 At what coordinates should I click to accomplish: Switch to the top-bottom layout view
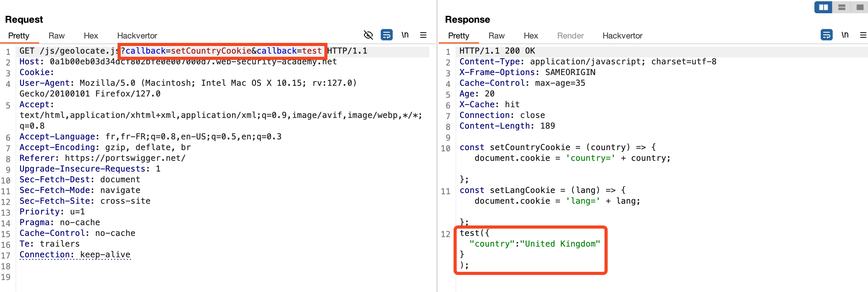[x=842, y=7]
